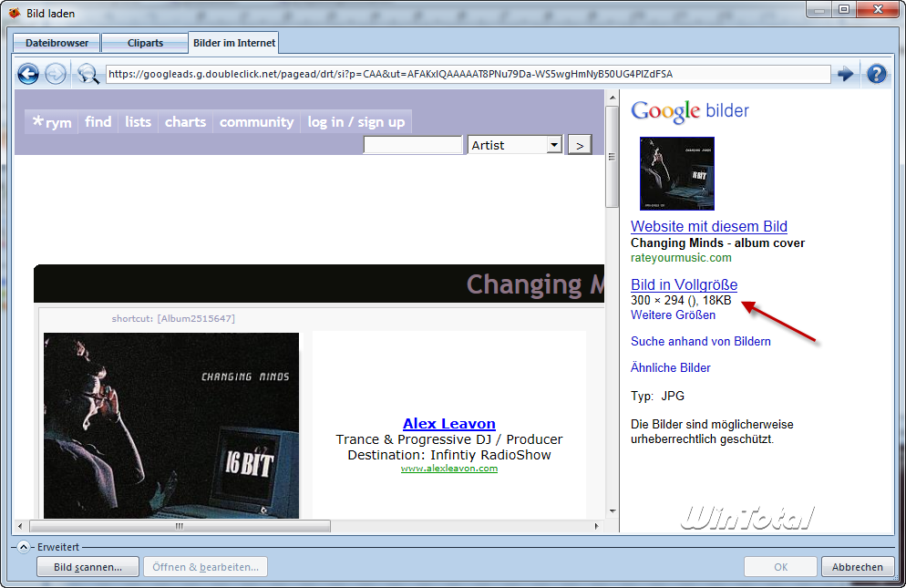The image size is (906, 588).
Task: Click the Bild laden window title icon
Action: (15, 13)
